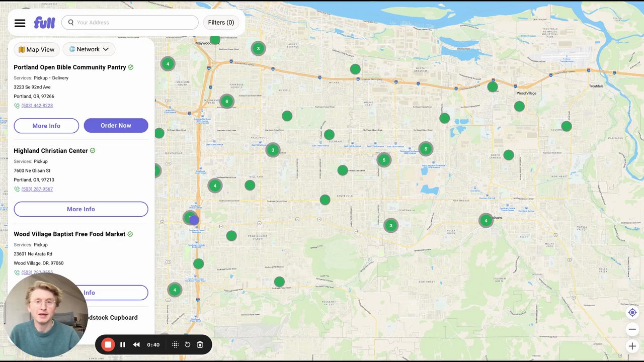Click the Order Now button
This screenshot has width=644, height=362.
(116, 126)
